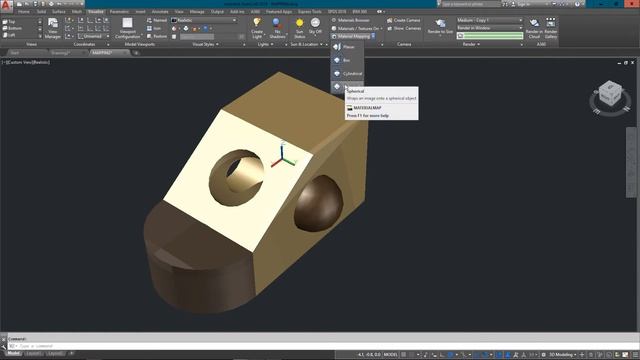Viewport: 640px width, 360px height.
Task: Switch to the Output ribbon tab
Action: click(217, 11)
